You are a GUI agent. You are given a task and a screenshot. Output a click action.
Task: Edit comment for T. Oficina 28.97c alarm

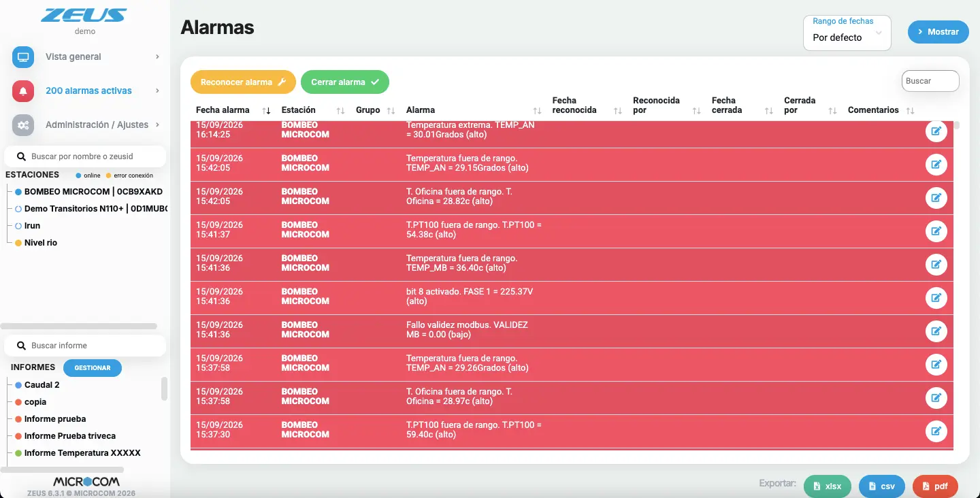(936, 397)
